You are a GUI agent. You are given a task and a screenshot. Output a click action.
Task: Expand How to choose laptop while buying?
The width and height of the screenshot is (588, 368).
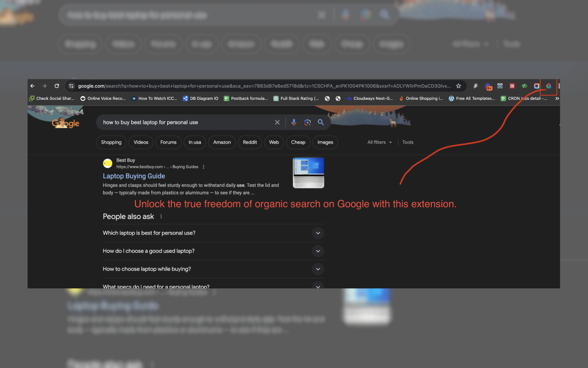click(213, 269)
